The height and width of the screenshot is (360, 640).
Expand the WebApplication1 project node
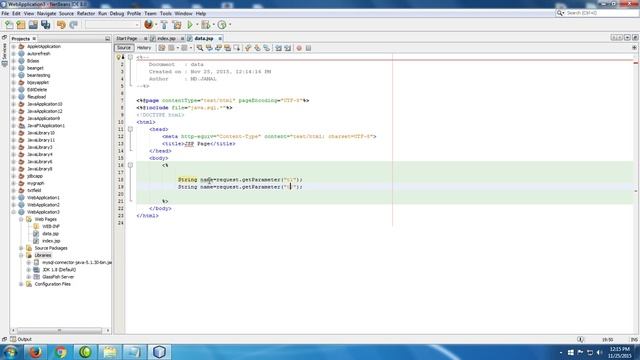[x=13, y=198]
